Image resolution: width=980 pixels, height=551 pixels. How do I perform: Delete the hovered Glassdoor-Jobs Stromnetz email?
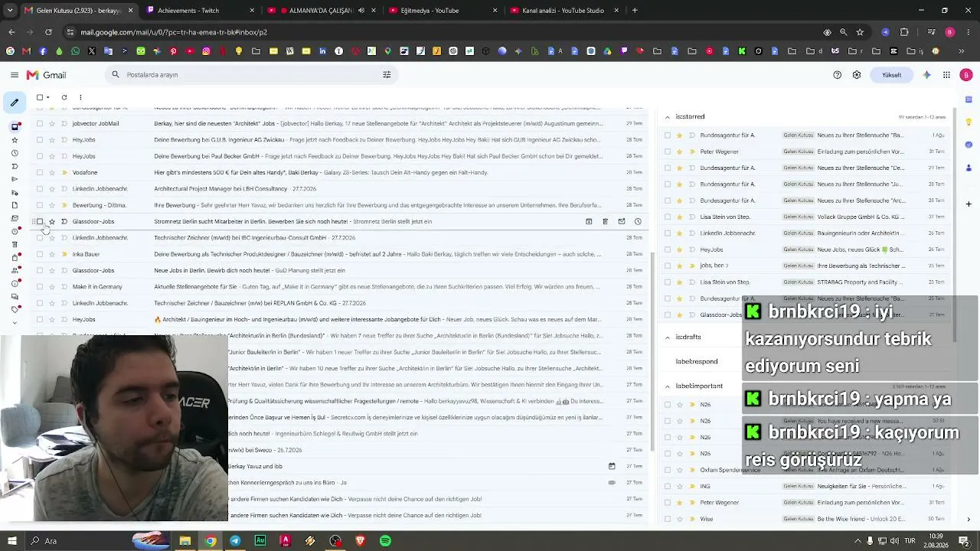[605, 222]
